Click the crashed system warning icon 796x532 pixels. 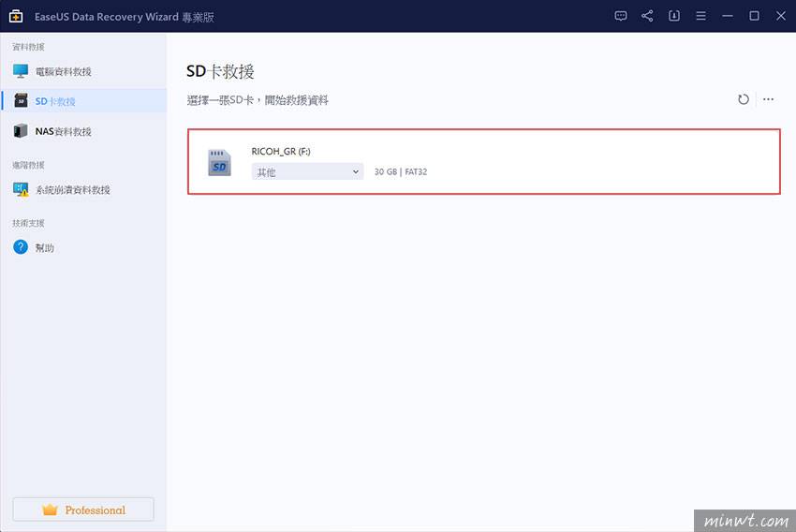click(x=21, y=190)
